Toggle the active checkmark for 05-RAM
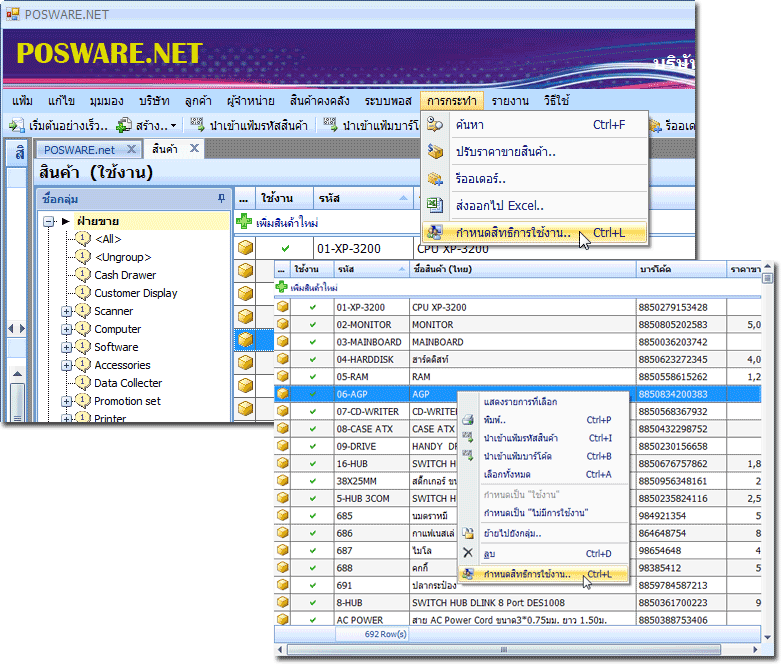Viewport: 781px width, 664px height. point(312,376)
